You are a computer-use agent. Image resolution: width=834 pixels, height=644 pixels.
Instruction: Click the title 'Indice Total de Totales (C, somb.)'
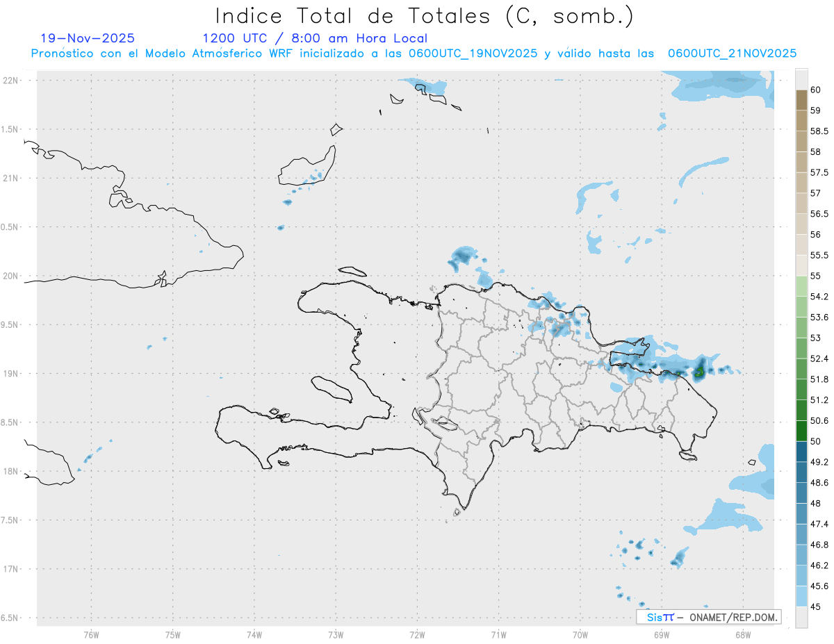pos(425,16)
